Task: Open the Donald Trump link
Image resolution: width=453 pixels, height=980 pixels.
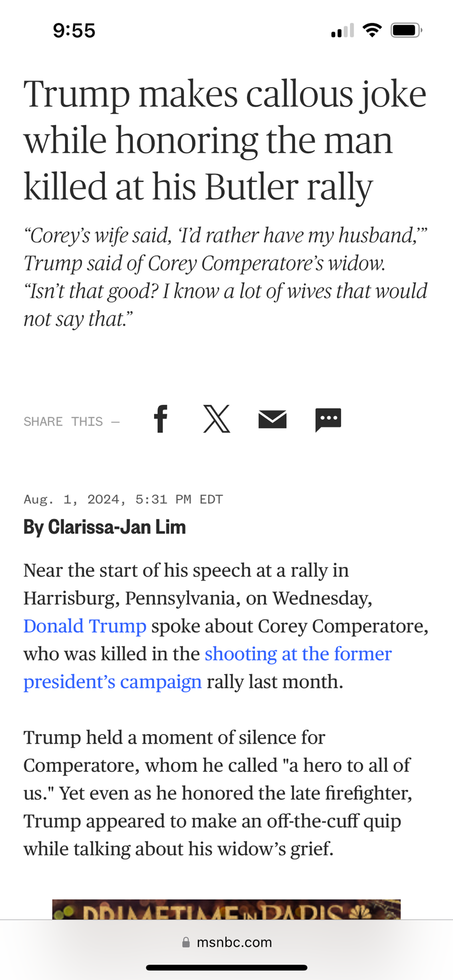Action: click(x=85, y=626)
